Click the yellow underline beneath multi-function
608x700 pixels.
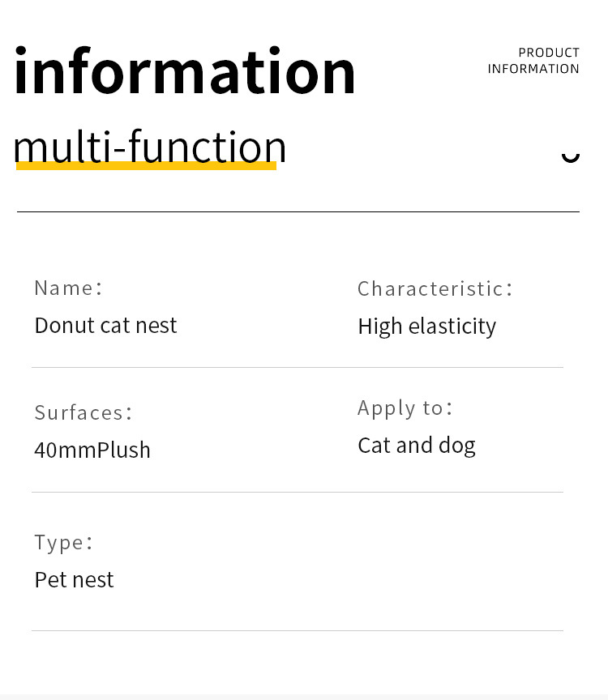point(146,166)
